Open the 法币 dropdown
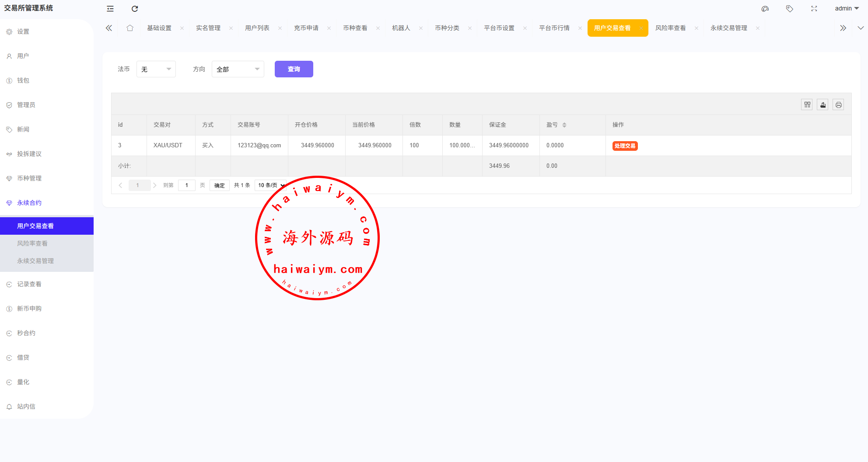This screenshot has height=462, width=868. [x=156, y=69]
